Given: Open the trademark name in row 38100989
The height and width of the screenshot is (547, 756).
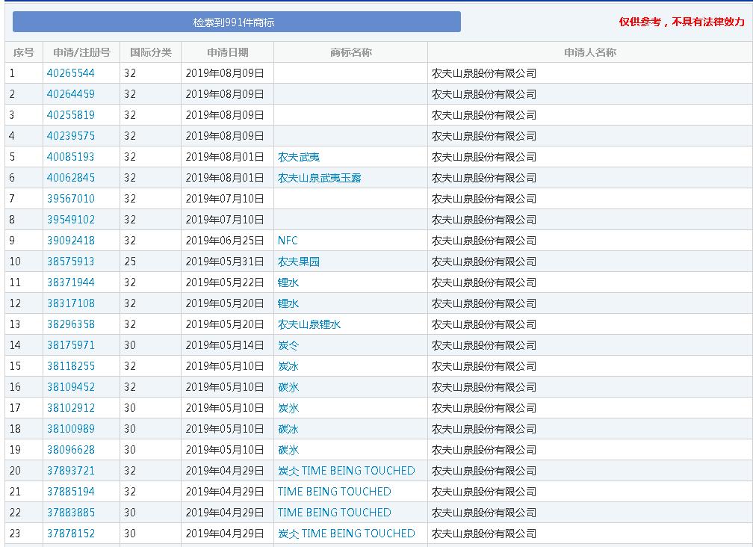Looking at the screenshot, I should point(288,429).
